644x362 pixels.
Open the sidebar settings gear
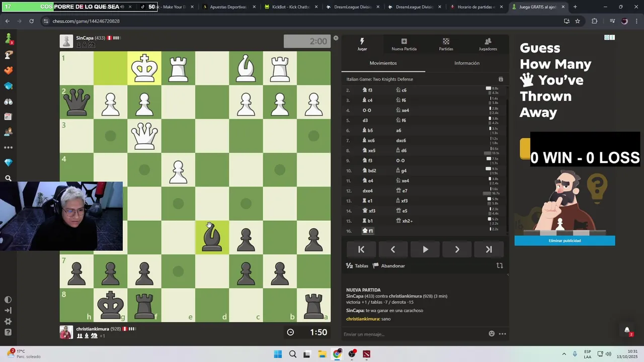[x=8, y=322]
